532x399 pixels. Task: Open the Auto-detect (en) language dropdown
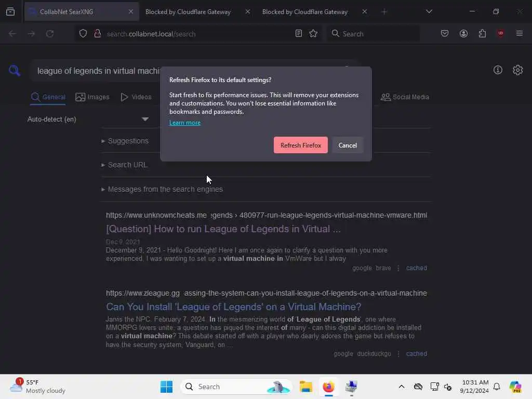(x=88, y=119)
